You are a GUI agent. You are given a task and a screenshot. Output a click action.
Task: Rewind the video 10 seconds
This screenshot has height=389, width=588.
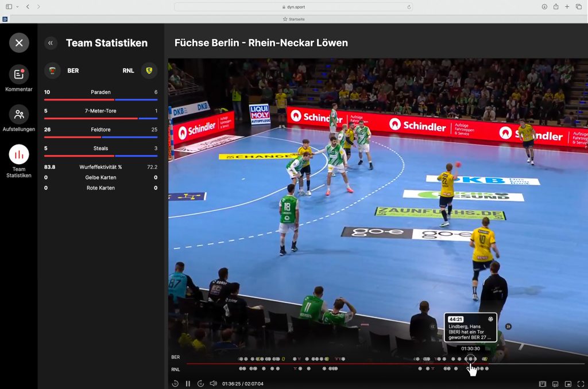pos(175,383)
